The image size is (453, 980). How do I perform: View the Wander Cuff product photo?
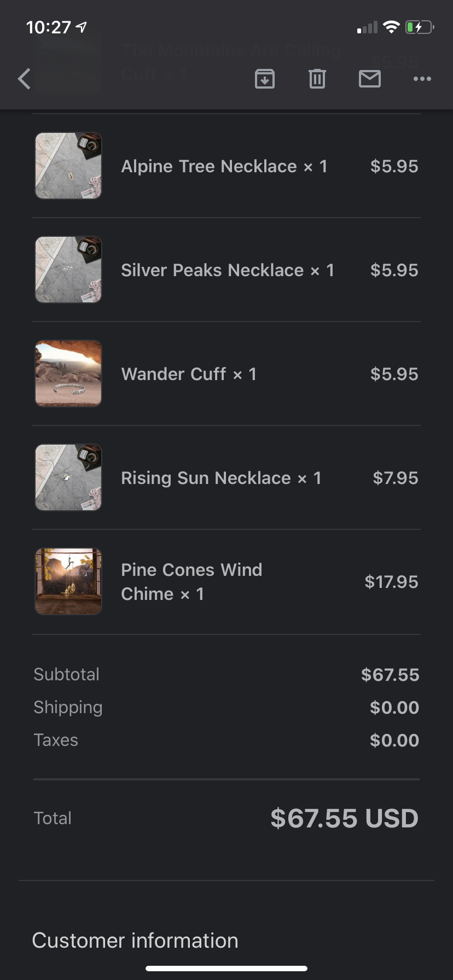[x=68, y=374]
